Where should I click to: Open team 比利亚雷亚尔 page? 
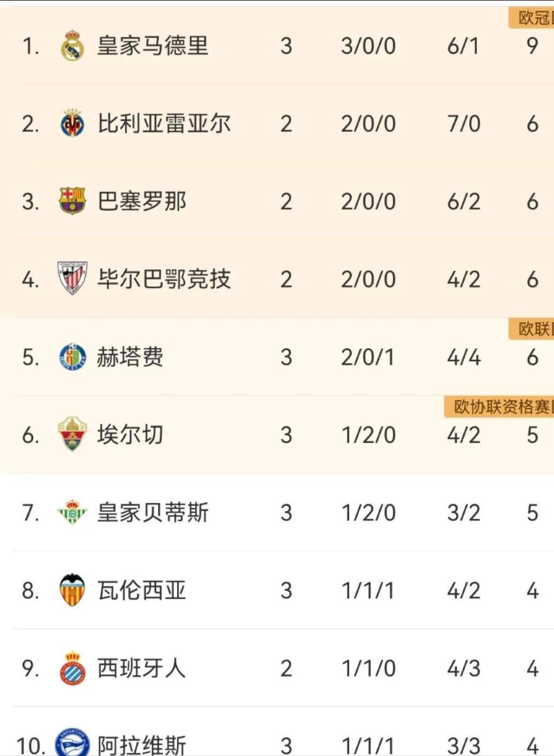164,123
